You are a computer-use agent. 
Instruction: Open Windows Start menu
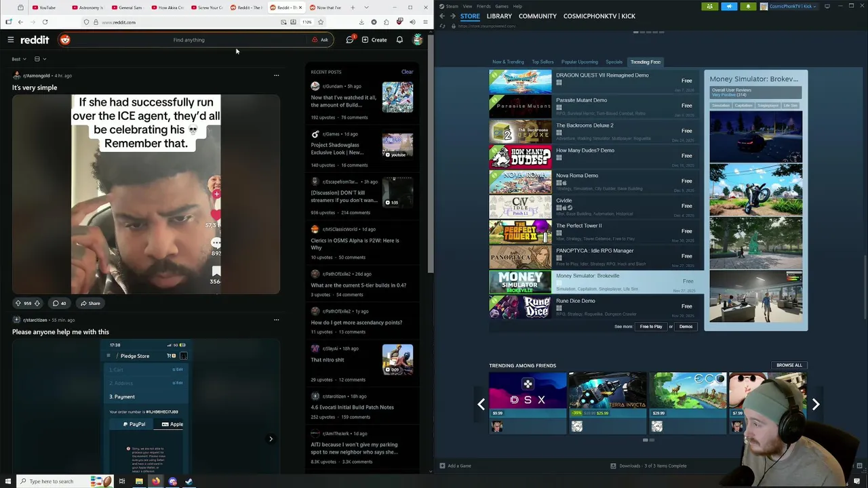pos(7,481)
